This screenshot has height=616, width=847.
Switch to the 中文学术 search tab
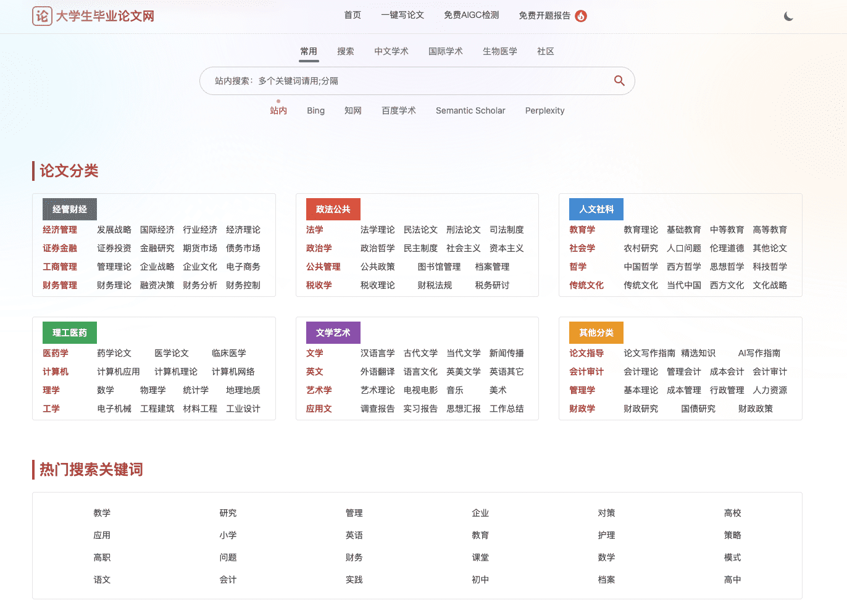[x=391, y=51]
